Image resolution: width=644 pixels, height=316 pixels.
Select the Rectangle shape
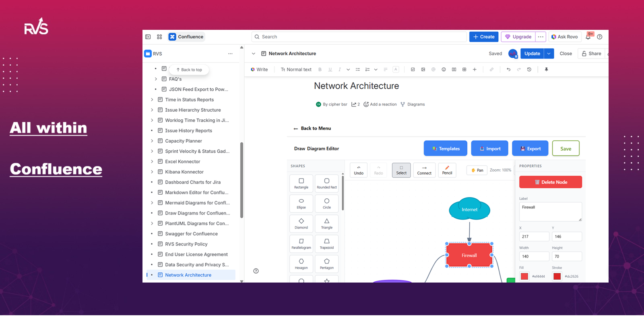point(301,183)
